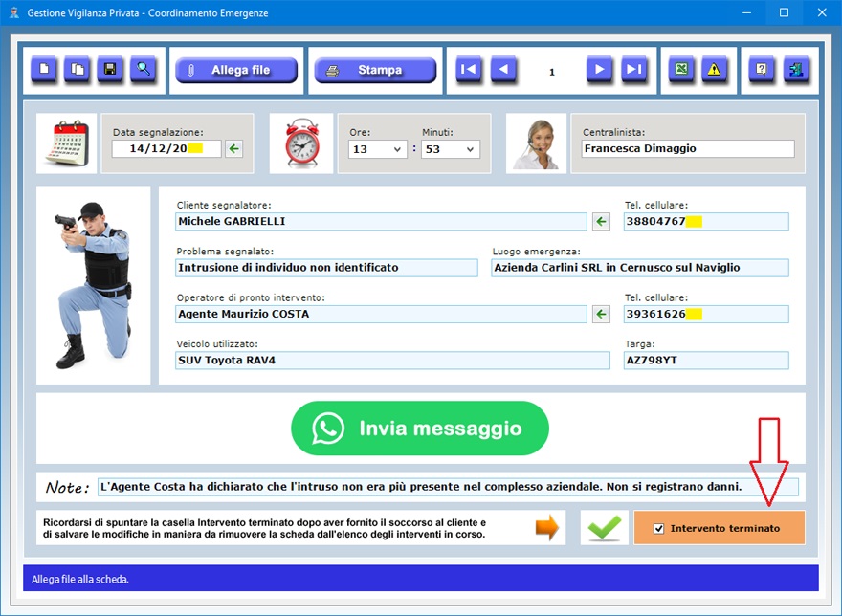The image size is (842, 616).
Task: Click the Allega file button
Action: pos(236,71)
